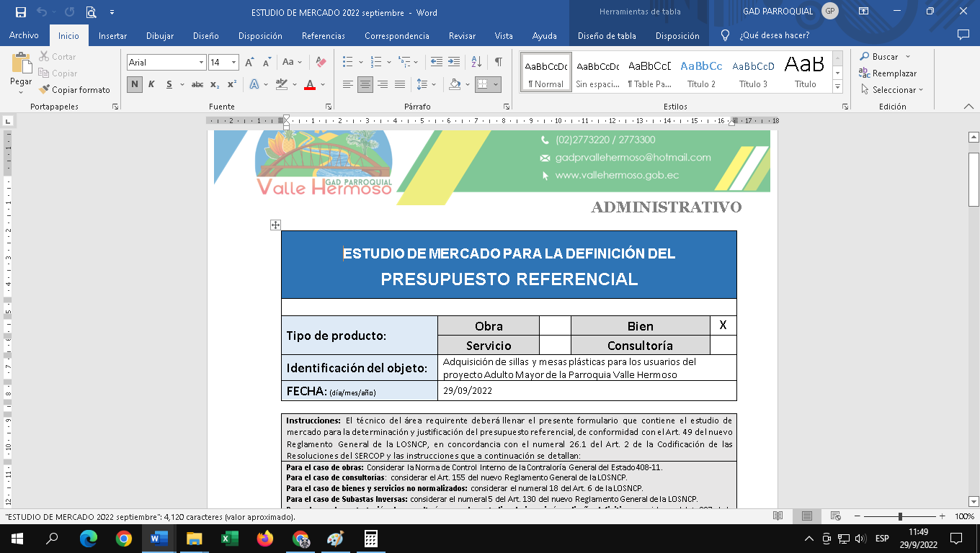This screenshot has height=553, width=980.
Task: Open the font name dropdown showing Arial
Action: point(201,63)
